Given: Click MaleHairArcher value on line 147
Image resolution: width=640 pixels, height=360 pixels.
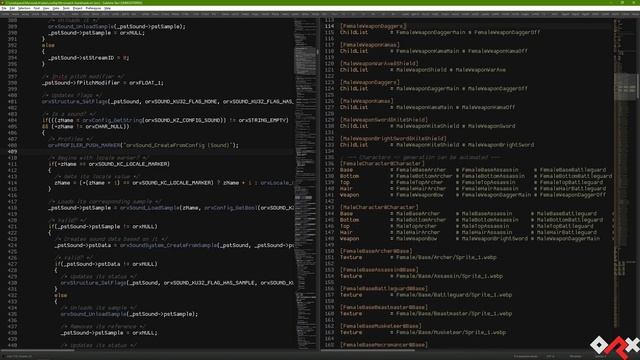Looking at the screenshot, I should [x=418, y=233].
